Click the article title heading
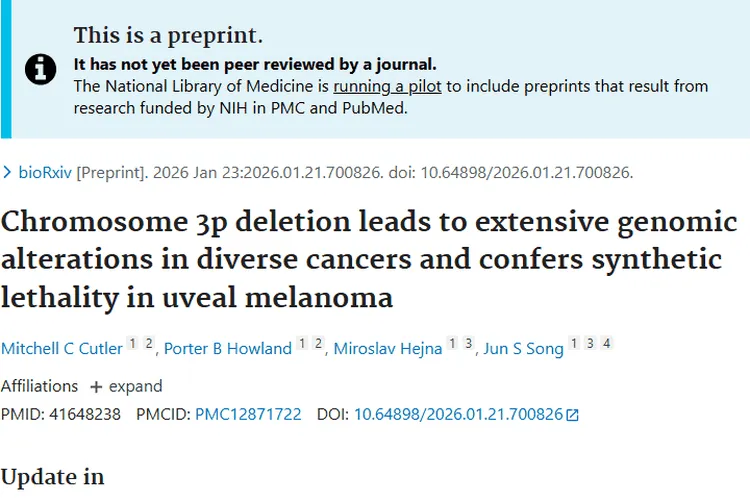 point(369,260)
